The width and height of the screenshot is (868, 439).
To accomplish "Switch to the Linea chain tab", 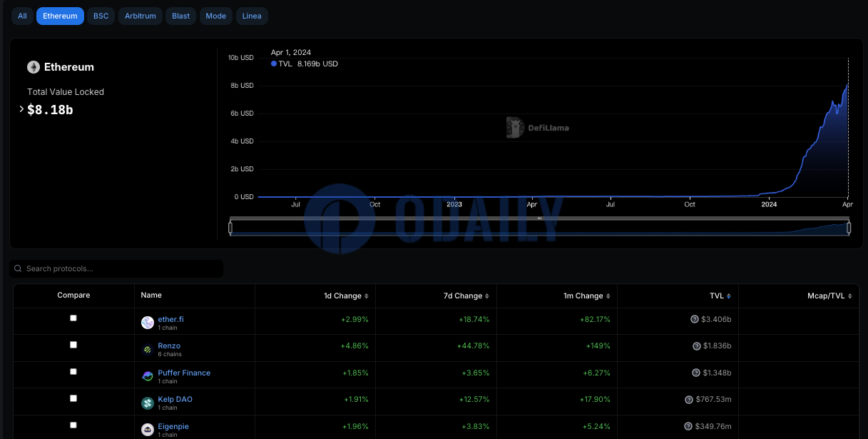I will point(252,16).
